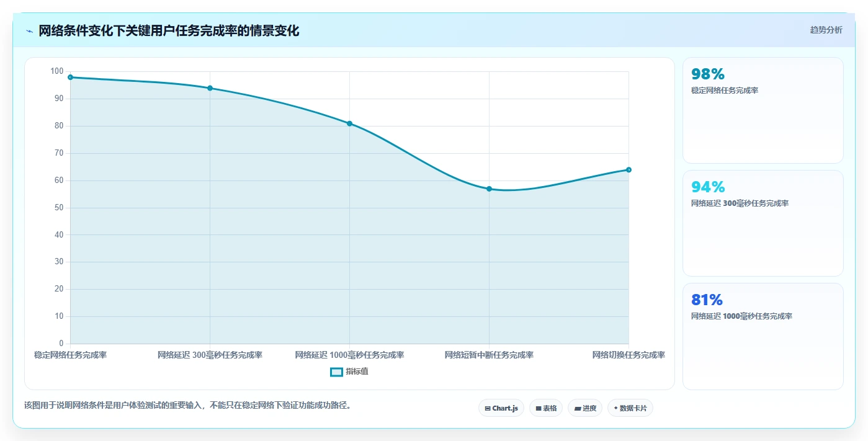Image resolution: width=868 pixels, height=441 pixels.
Task: Click the 94% value text
Action: pyautogui.click(x=708, y=187)
